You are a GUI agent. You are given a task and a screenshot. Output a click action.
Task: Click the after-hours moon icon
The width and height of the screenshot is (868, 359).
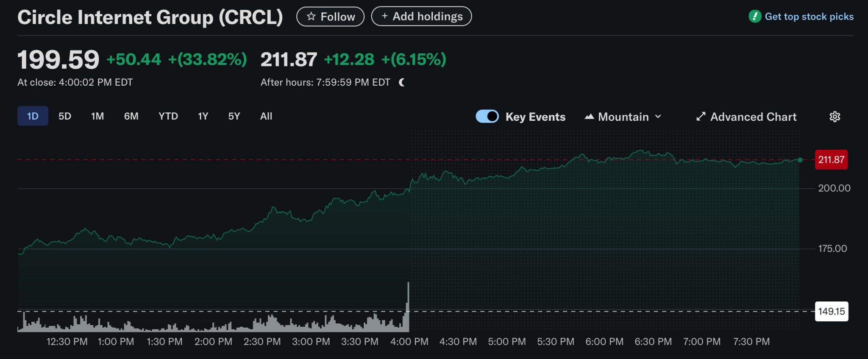pyautogui.click(x=401, y=82)
